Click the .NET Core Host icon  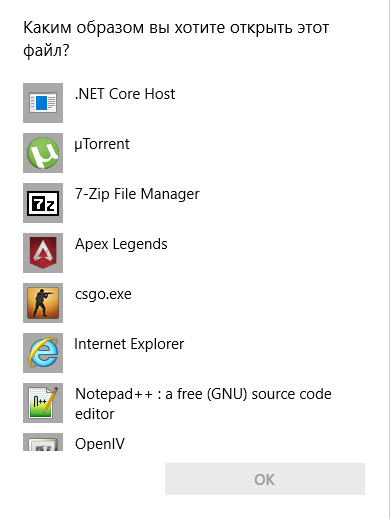click(43, 103)
